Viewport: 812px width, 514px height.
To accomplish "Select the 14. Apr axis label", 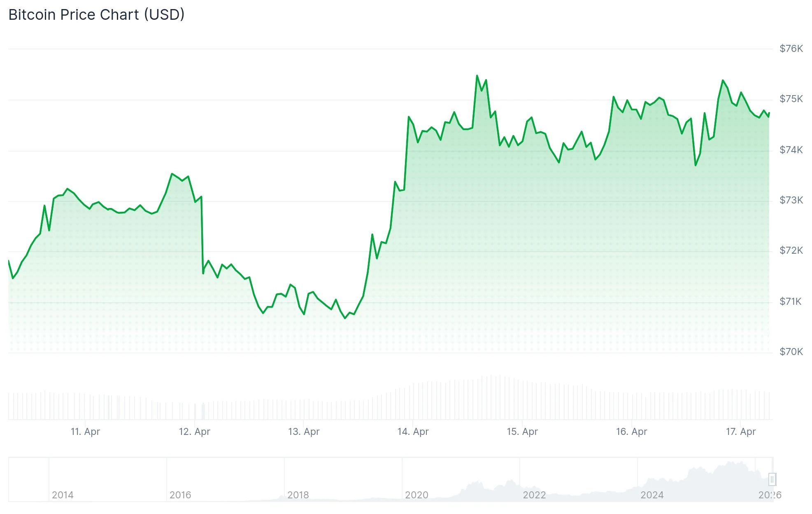I will pos(413,432).
